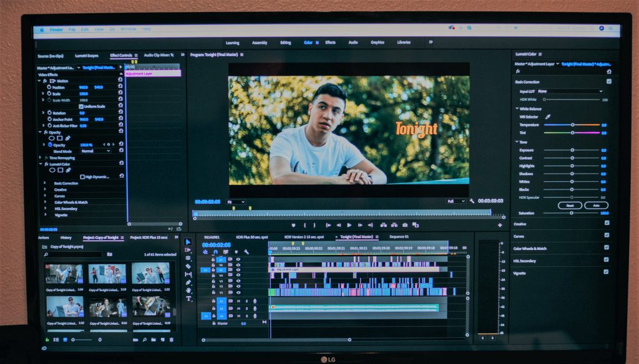
Task: Select the Track Select Forward tool
Action: tap(188, 250)
